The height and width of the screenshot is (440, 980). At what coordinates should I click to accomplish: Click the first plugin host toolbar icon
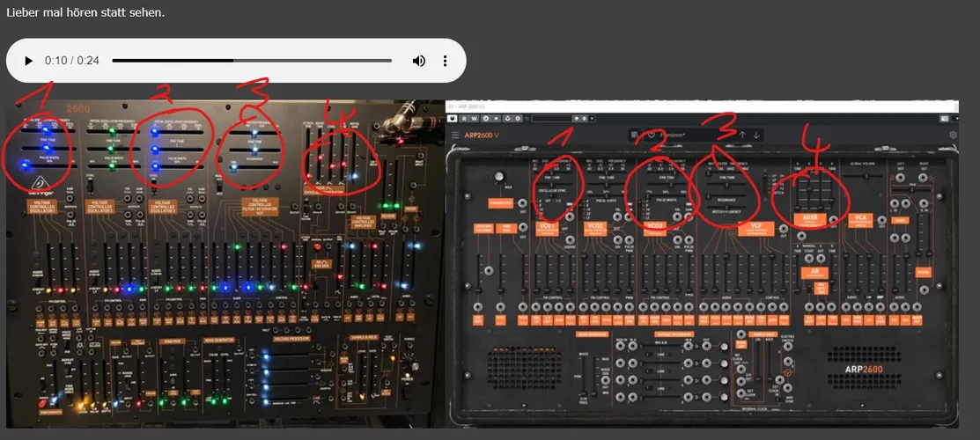(x=453, y=119)
